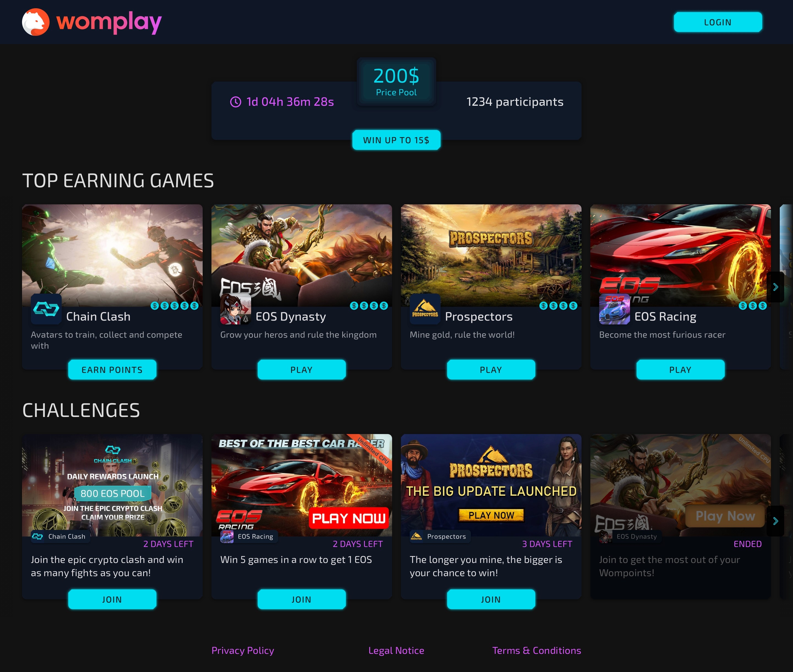
Task: Open the Prospectors game banner image
Action: point(491,255)
